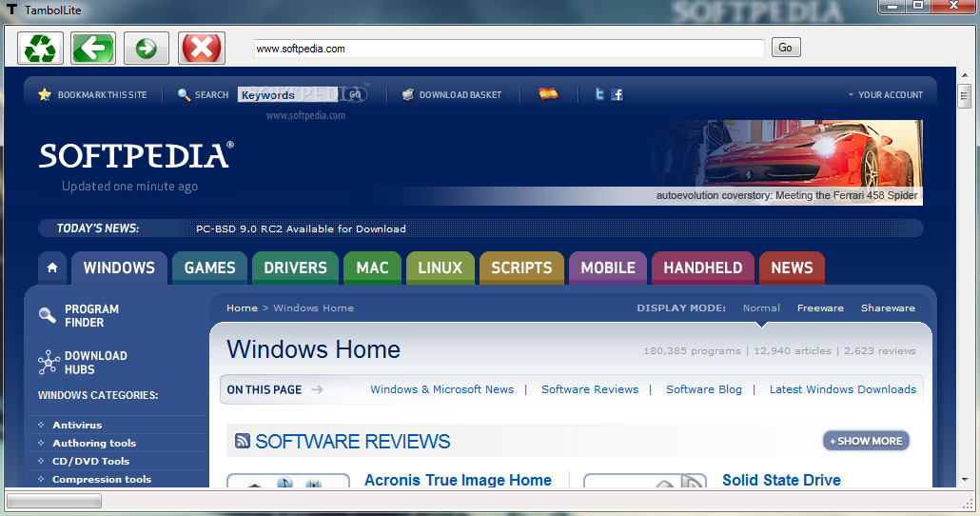Click the vertical scrollbar thumb

tap(965, 96)
